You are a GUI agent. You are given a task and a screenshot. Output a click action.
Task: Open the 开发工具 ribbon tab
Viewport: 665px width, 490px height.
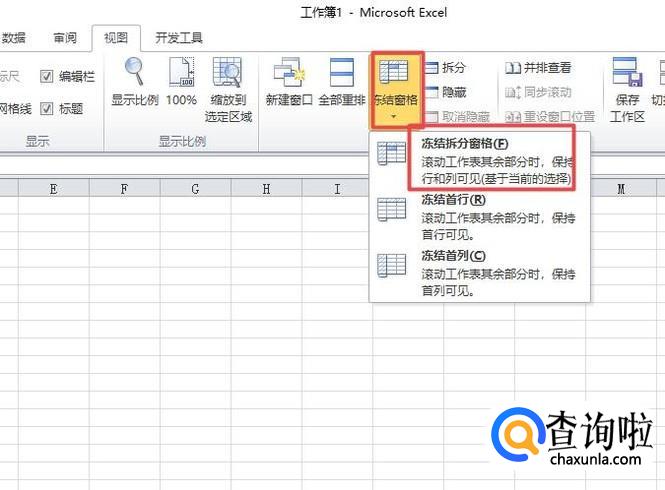tap(179, 38)
